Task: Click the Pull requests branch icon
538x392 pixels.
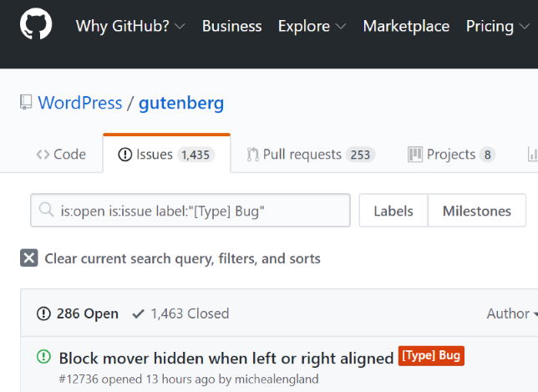Action: pyautogui.click(x=253, y=155)
